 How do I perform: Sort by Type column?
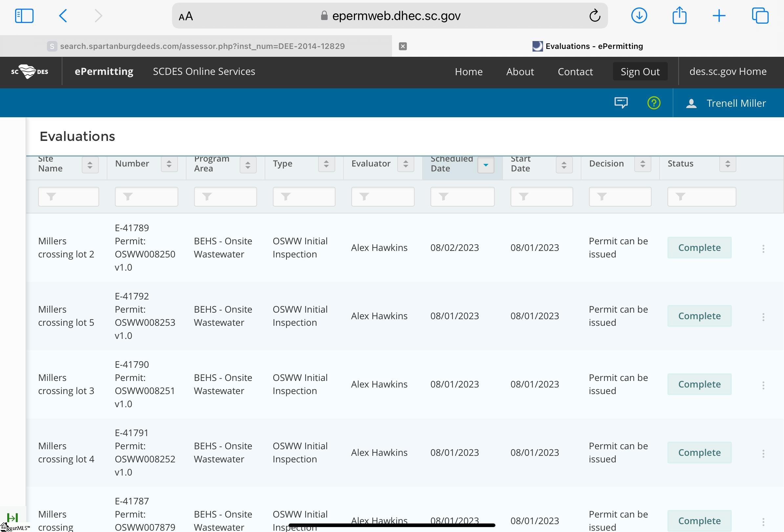[326, 164]
